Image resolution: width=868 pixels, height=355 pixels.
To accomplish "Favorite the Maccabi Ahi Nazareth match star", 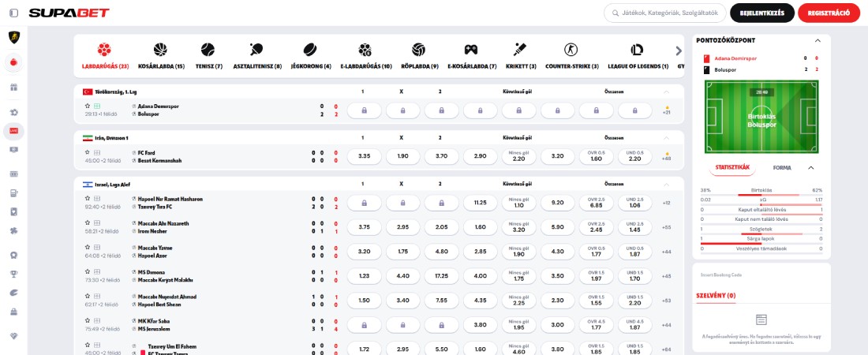I will 87,223.
